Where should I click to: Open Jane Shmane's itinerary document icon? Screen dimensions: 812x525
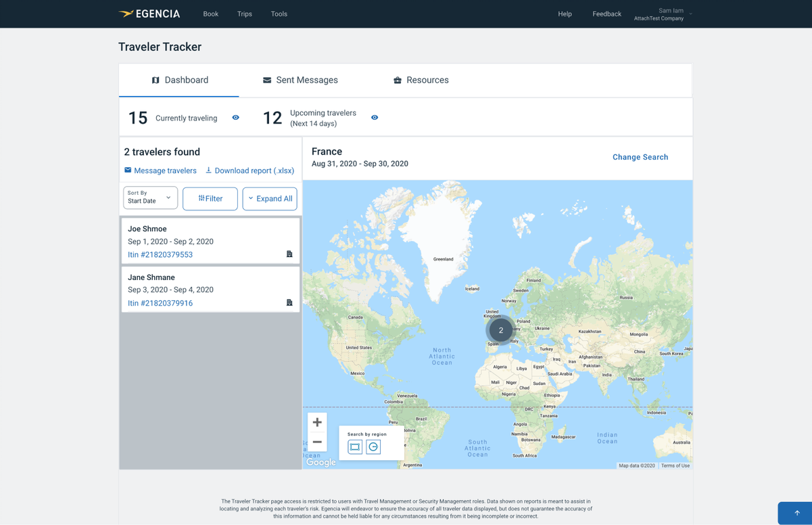click(289, 302)
